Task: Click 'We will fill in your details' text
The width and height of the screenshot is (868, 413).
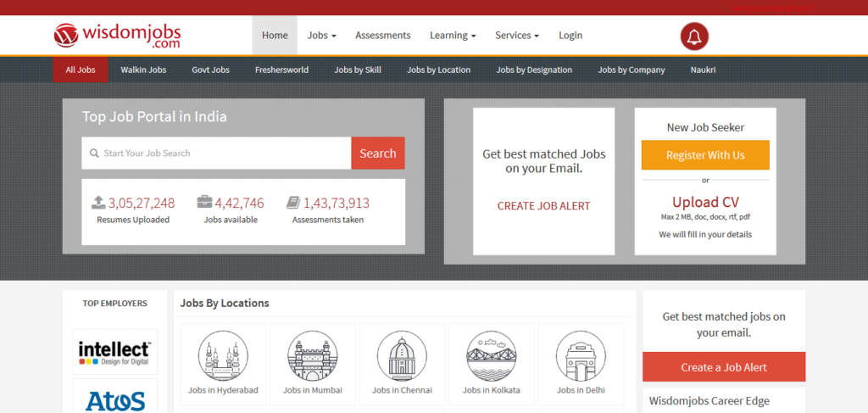Action: pyautogui.click(x=705, y=234)
